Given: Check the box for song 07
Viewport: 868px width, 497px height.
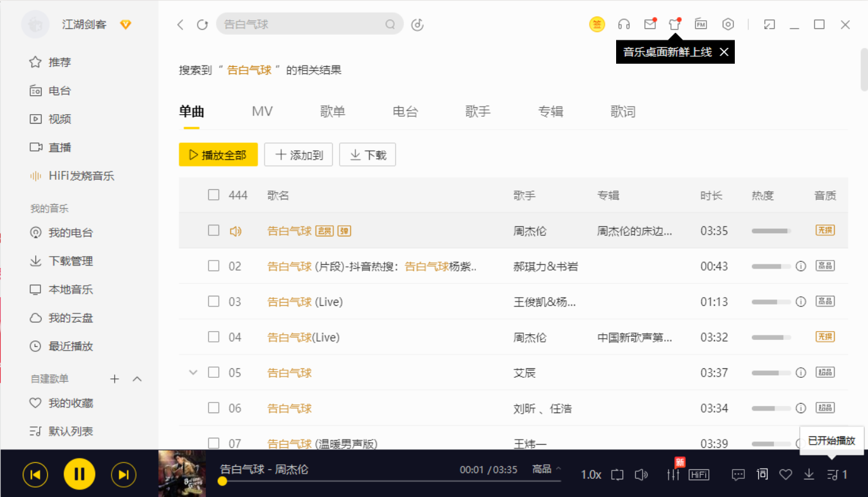Looking at the screenshot, I should [213, 443].
